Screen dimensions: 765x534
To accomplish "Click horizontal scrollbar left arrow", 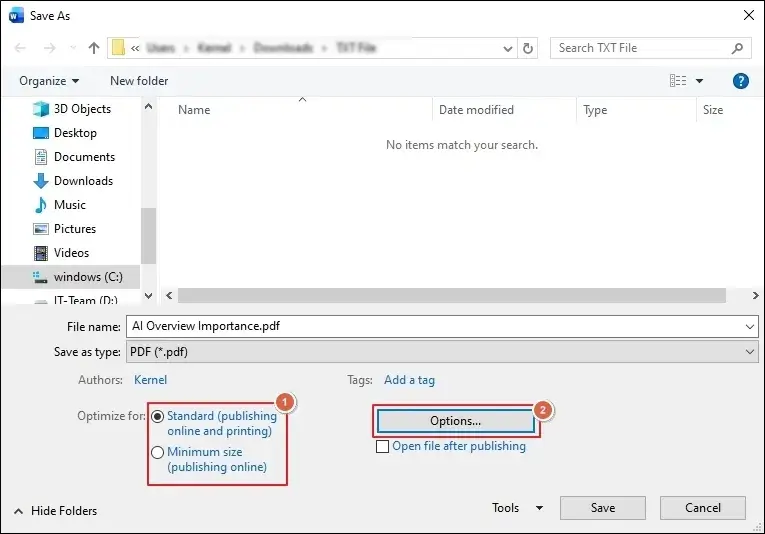I will 169,296.
